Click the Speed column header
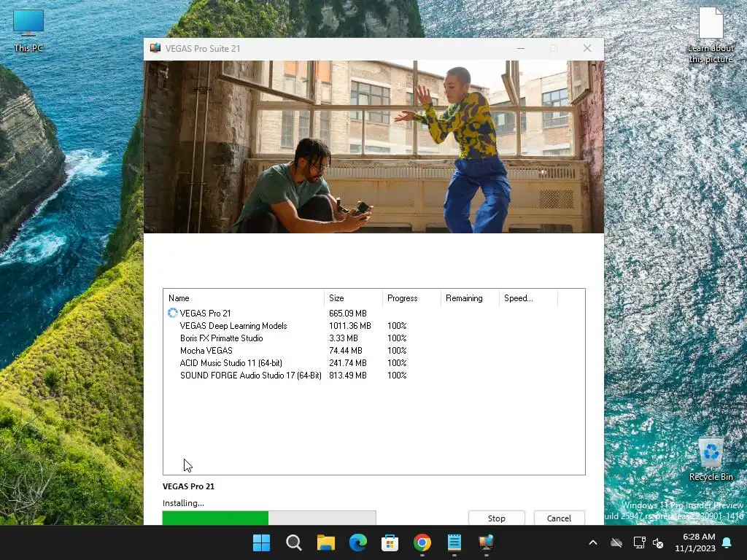 [528, 298]
